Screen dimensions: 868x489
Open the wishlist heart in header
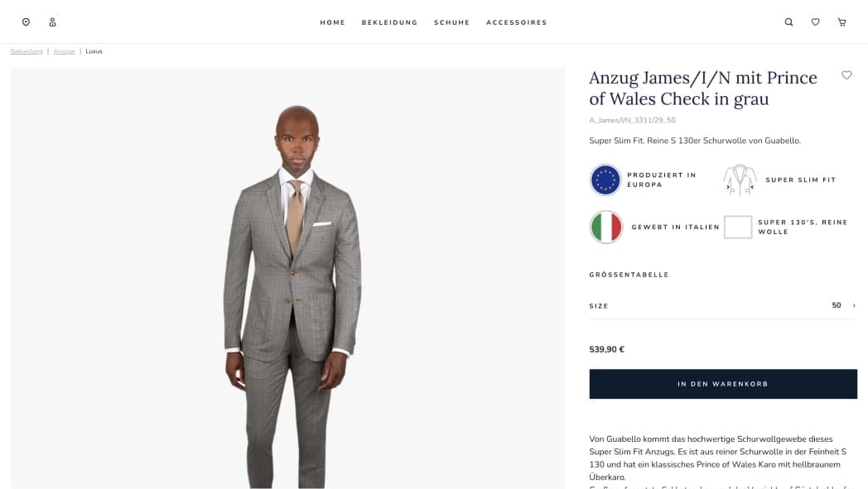point(815,22)
